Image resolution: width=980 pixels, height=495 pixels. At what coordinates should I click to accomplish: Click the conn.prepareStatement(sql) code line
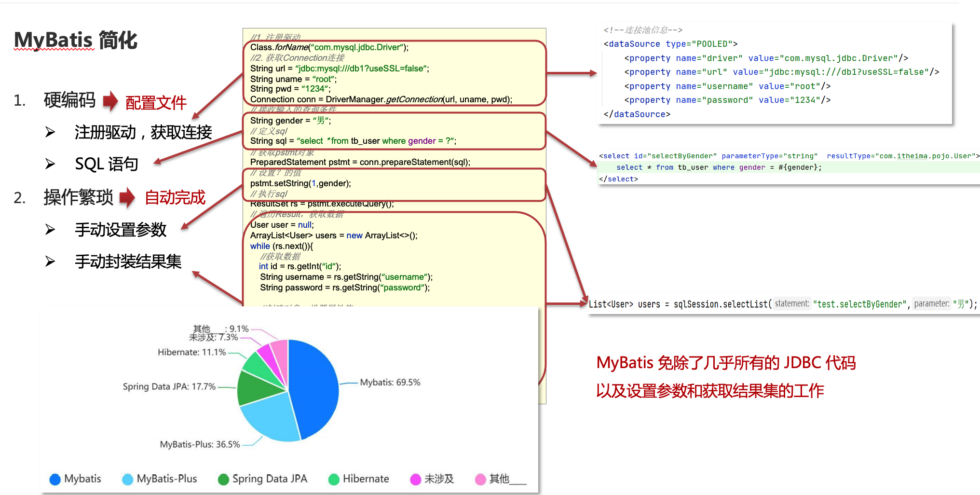360,162
